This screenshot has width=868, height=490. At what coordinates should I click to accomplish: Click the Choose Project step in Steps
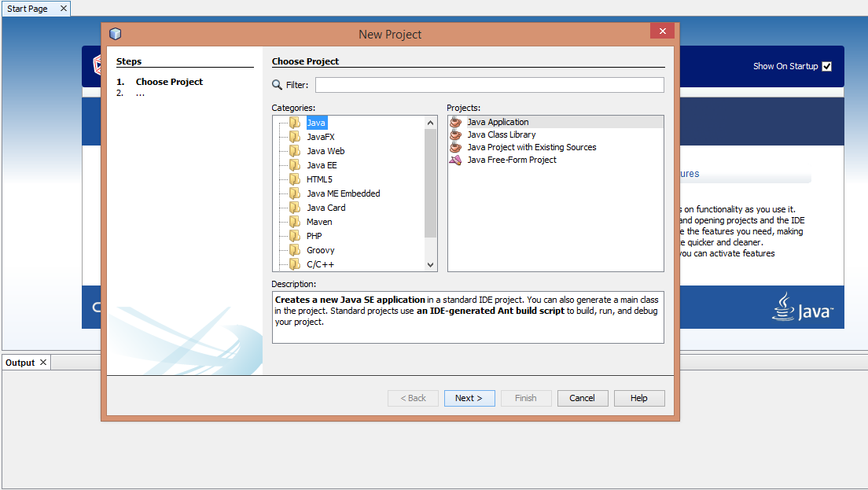[x=169, y=81]
